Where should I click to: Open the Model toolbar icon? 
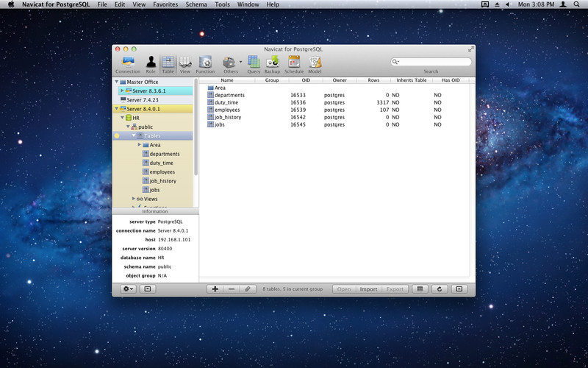(x=315, y=65)
